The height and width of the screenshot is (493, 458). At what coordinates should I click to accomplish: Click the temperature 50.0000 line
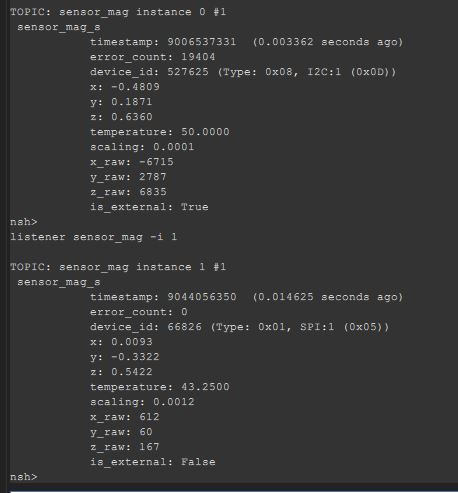coord(160,132)
